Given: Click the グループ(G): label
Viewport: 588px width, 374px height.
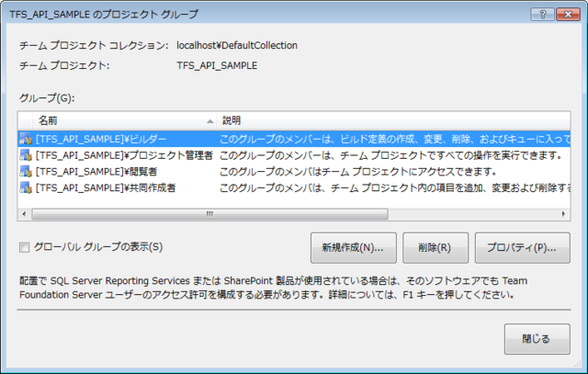Looking at the screenshot, I should click(47, 98).
